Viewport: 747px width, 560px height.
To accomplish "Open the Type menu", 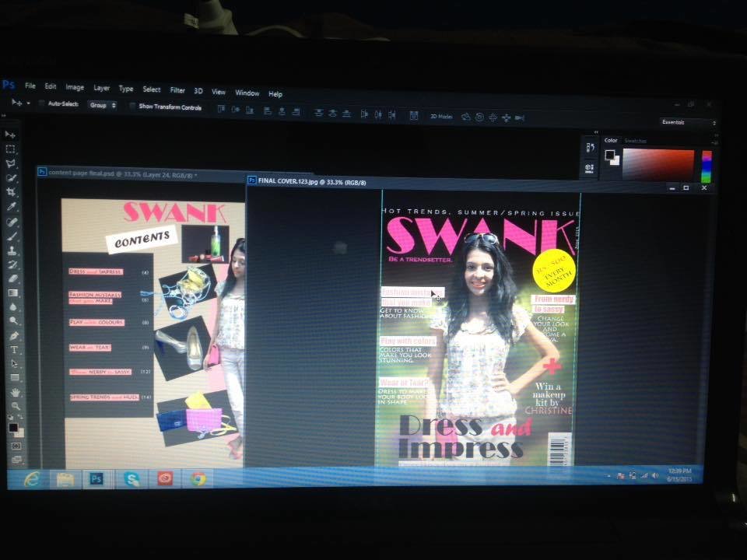I will point(126,89).
